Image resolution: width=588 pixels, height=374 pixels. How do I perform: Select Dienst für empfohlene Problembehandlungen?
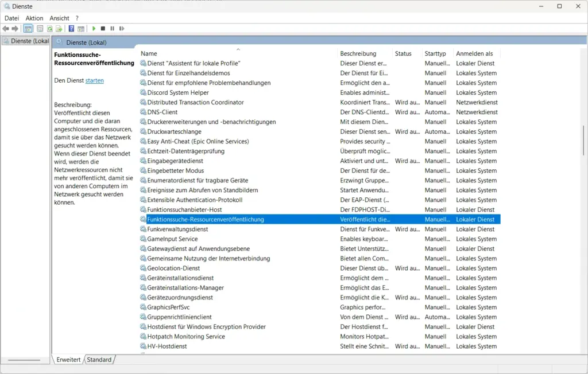(320, 83)
